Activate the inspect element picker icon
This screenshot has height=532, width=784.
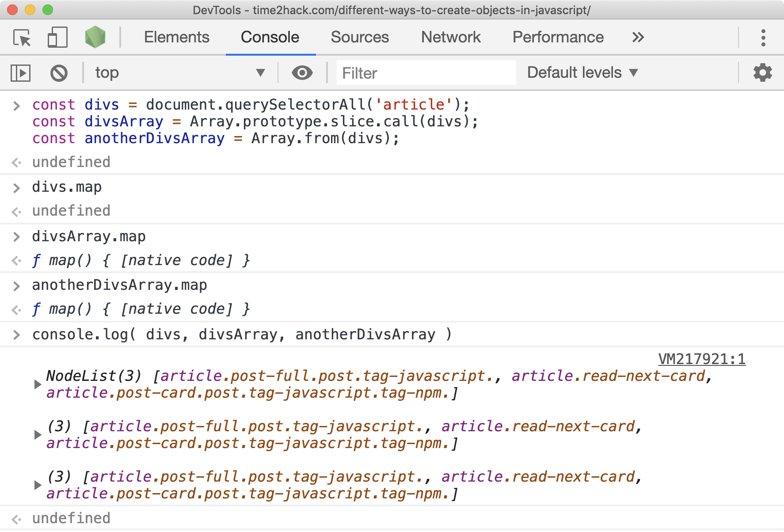(22, 38)
